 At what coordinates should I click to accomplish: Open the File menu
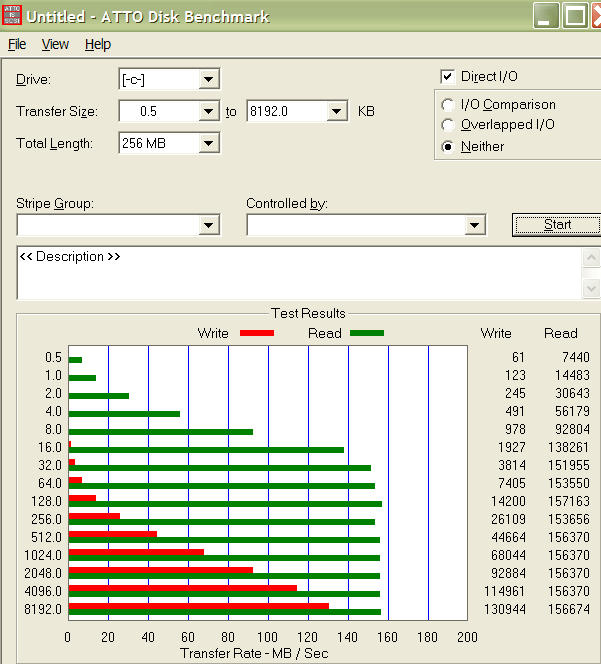click(17, 44)
